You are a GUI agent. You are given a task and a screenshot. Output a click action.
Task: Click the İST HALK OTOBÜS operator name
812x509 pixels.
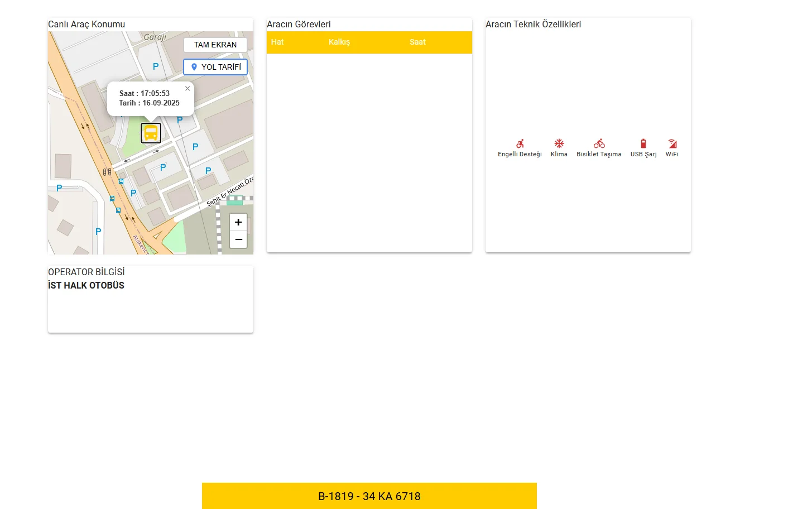(x=86, y=285)
